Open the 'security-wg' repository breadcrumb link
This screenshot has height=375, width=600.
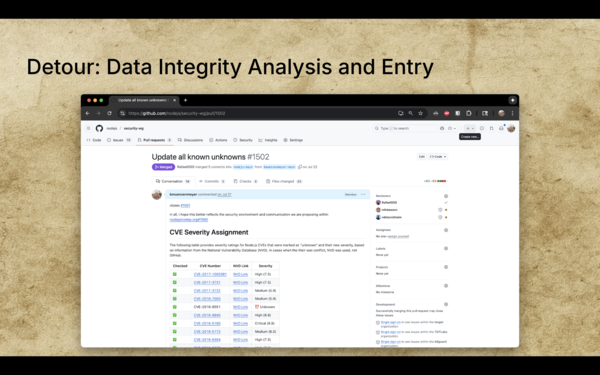(x=134, y=128)
